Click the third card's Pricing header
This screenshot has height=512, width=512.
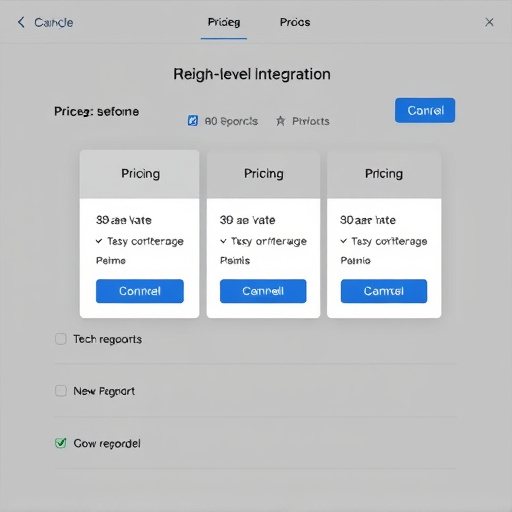384,174
